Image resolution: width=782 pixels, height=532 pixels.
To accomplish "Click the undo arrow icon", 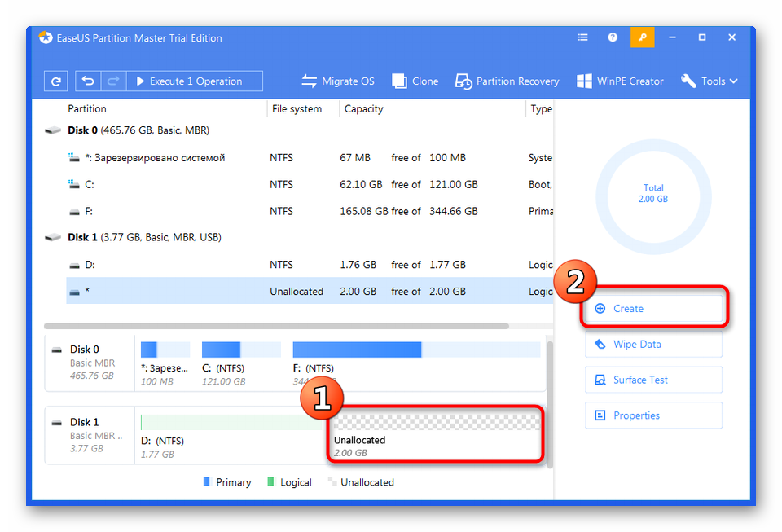I will [88, 81].
